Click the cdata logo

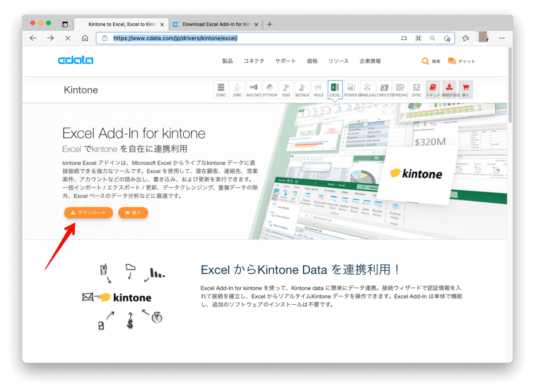coord(76,61)
